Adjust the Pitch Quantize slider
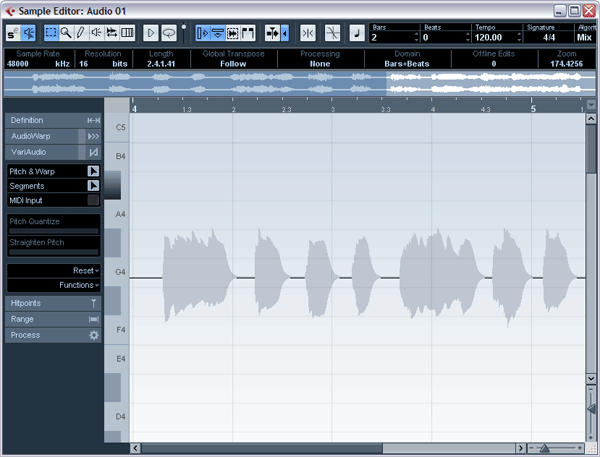Image resolution: width=600 pixels, height=457 pixels. coord(54,230)
